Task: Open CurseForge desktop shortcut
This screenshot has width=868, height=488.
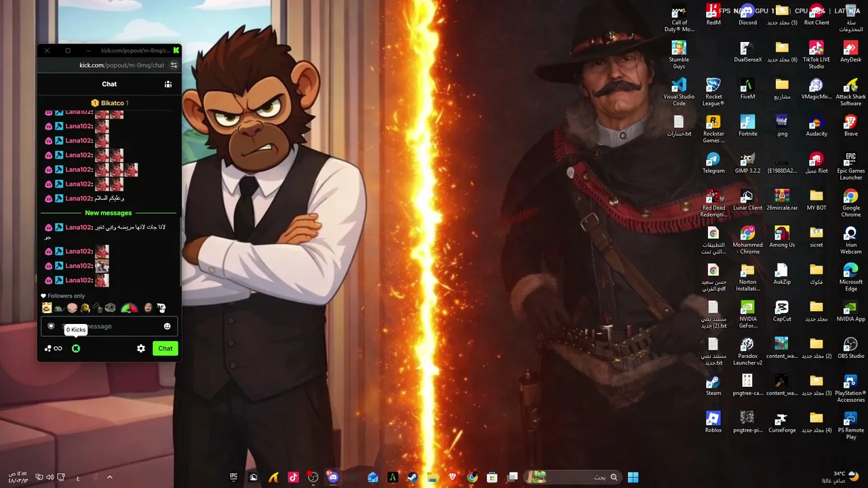Action: (782, 423)
